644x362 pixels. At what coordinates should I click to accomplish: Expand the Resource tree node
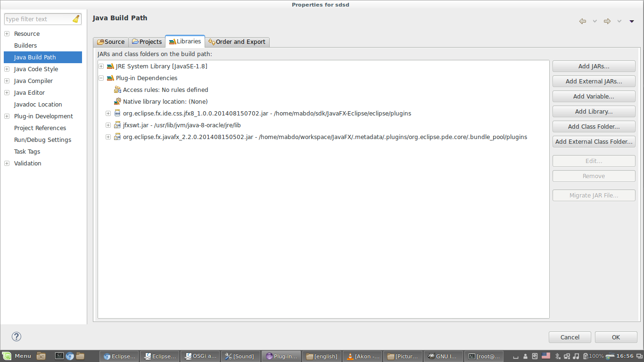click(7, 34)
